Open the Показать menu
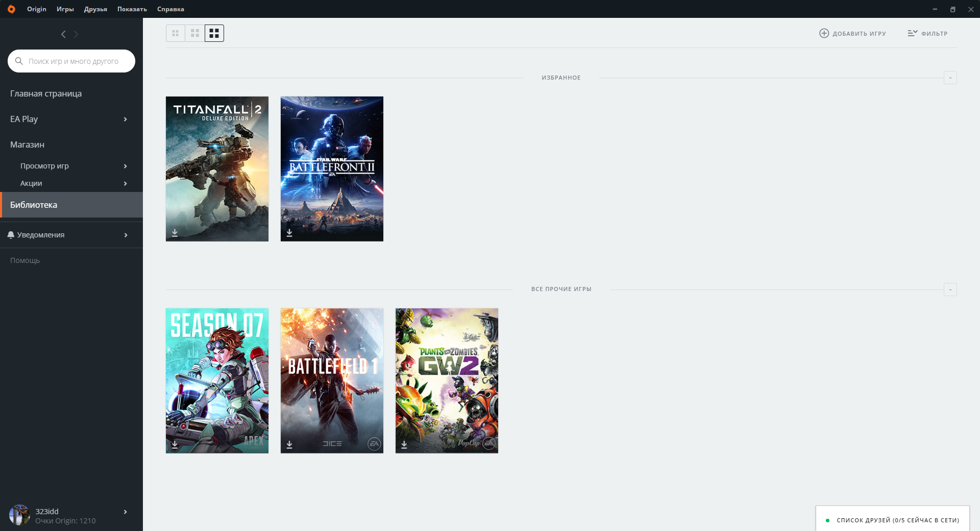The image size is (980, 531). (x=132, y=9)
